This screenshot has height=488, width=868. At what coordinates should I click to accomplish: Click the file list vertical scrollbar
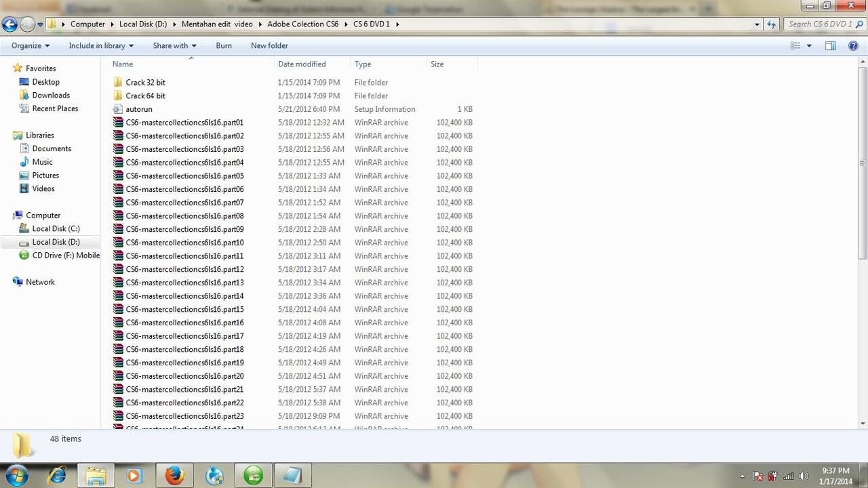[x=863, y=163]
